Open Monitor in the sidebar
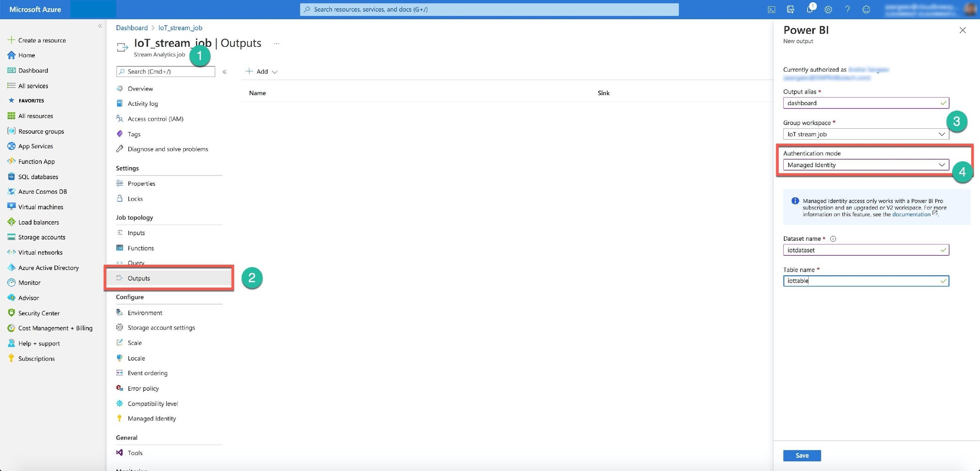This screenshot has height=471, width=980. click(x=24, y=283)
